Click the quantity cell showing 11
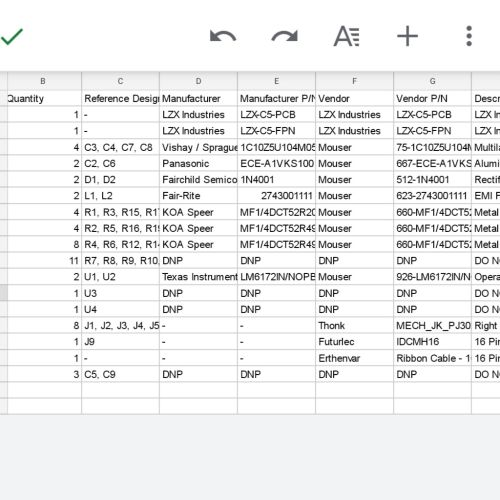Viewport: 500px width, 500px height. pyautogui.click(x=44, y=261)
